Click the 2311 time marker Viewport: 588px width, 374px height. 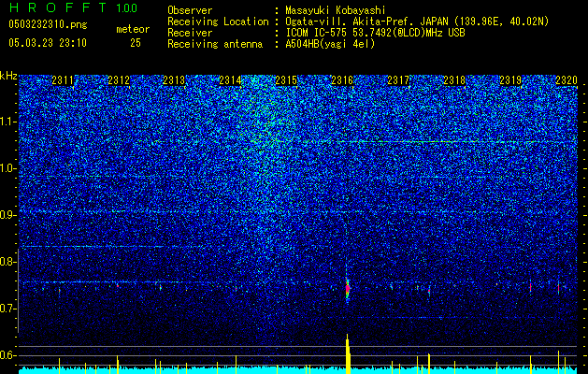63,80
